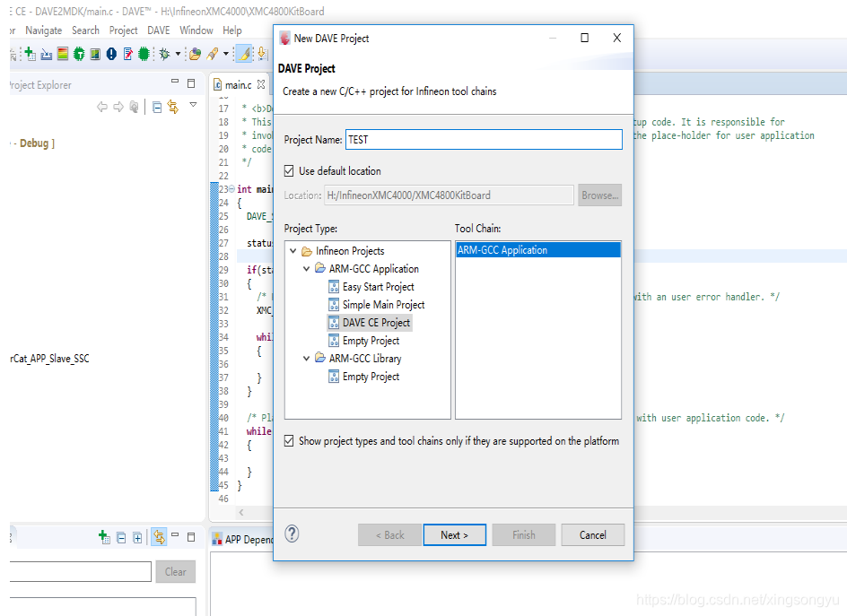Click the Add New APP icon in bottom panel
Image resolution: width=847 pixels, height=616 pixels.
[x=104, y=537]
